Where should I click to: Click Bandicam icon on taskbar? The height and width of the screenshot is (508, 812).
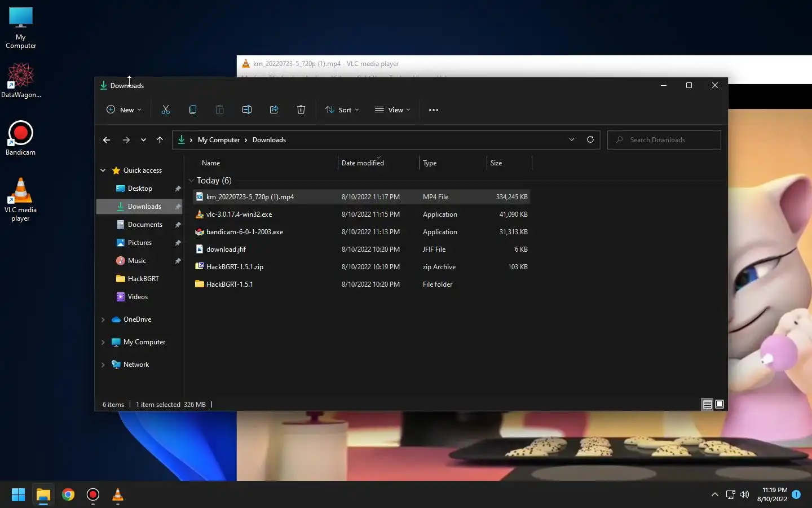coord(93,494)
